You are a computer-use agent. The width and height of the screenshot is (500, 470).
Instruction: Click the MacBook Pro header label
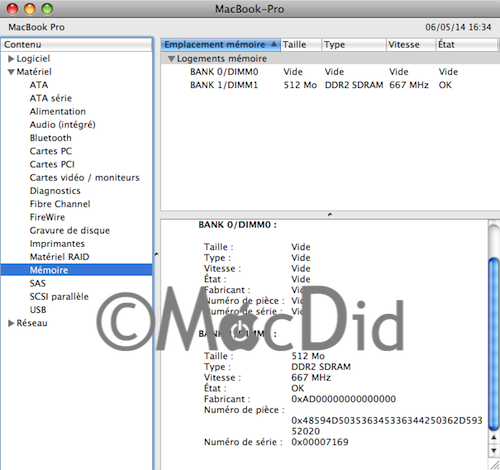tap(36, 27)
